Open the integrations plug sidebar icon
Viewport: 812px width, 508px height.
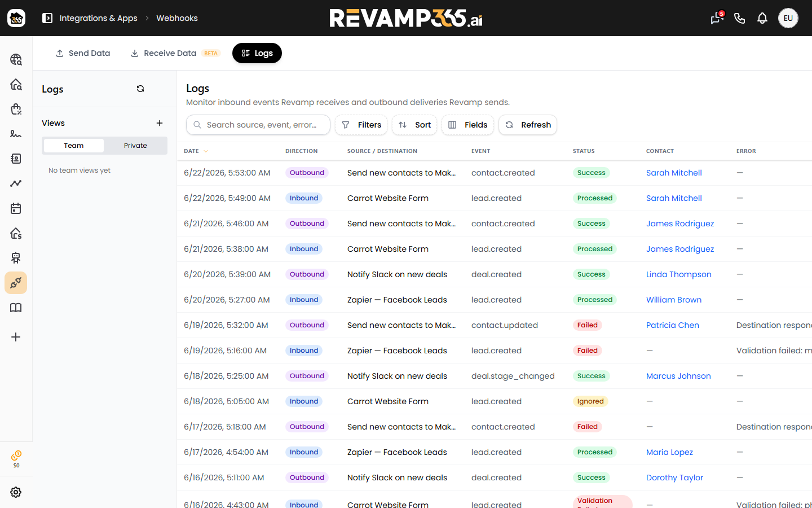[x=16, y=283]
